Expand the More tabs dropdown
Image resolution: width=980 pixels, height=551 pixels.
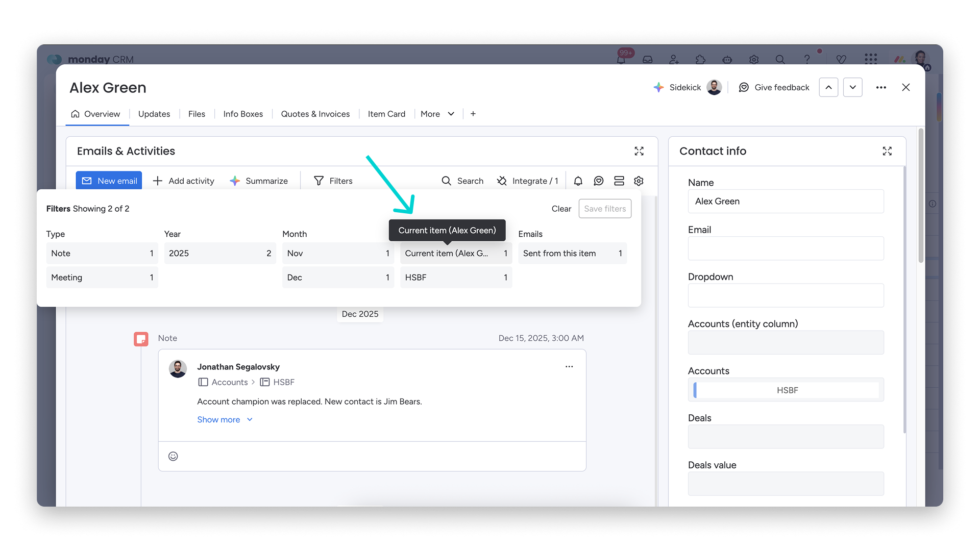437,114
